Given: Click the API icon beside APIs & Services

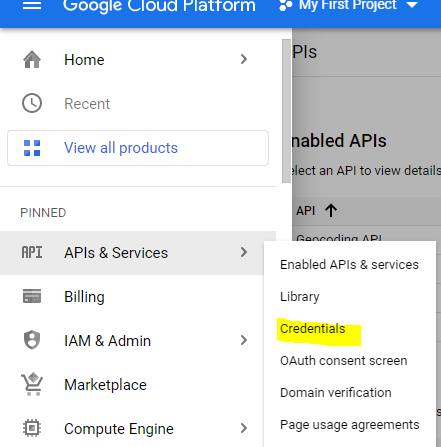Looking at the screenshot, I should [x=32, y=252].
